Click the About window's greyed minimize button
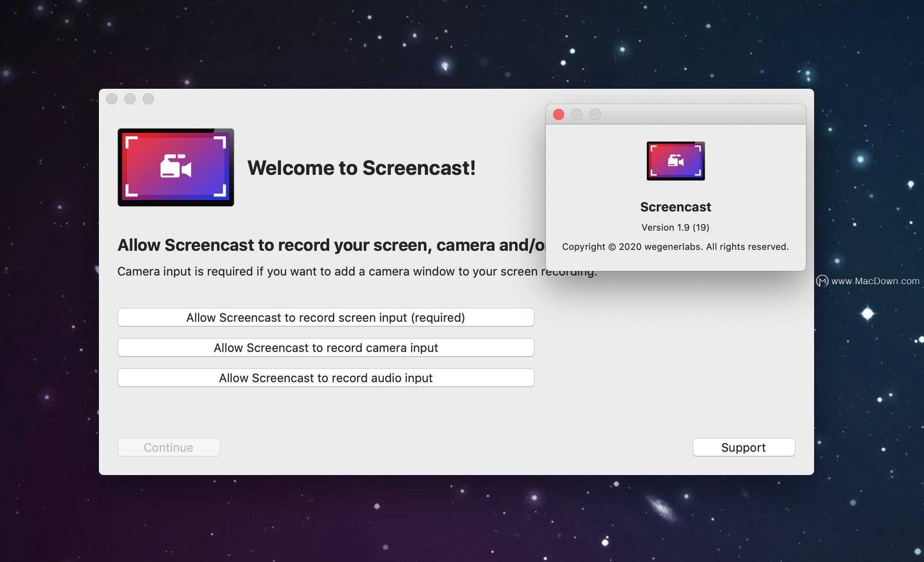924x562 pixels. 577,114
